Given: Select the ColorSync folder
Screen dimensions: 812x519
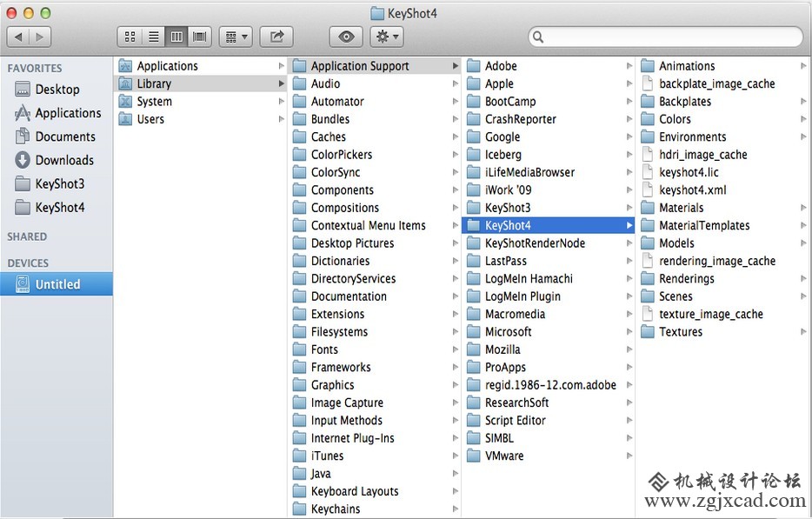Looking at the screenshot, I should click(375, 172).
